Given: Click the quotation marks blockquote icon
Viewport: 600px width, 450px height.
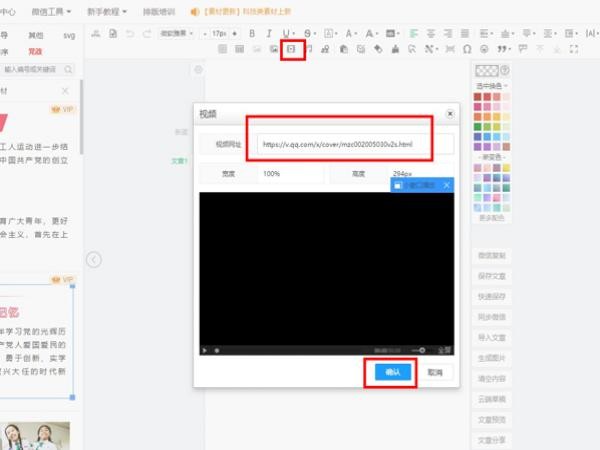Looking at the screenshot, I should click(x=503, y=49).
